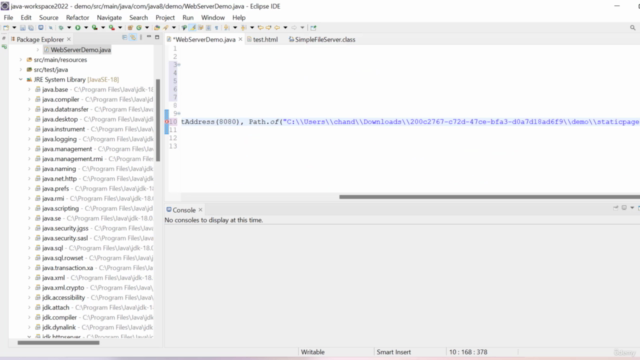Click the editor horizontal scrollbar thumb
Viewport: 640px width, 360px height.
[489, 197]
